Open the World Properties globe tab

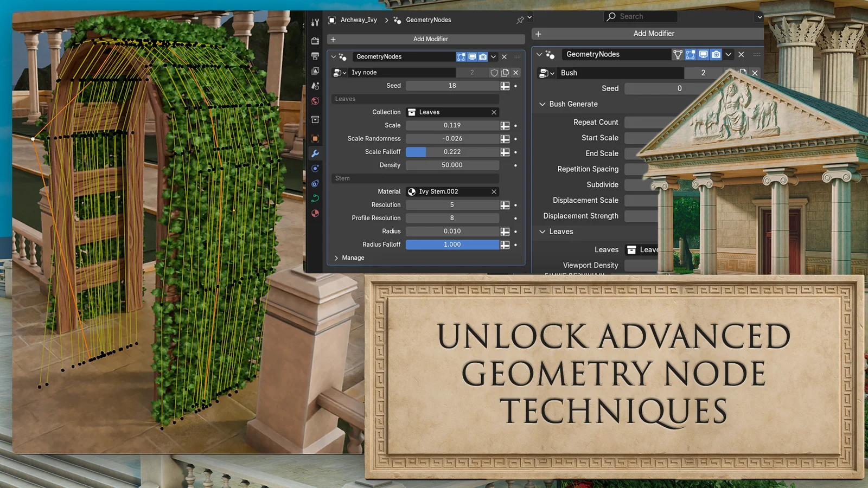click(x=315, y=101)
